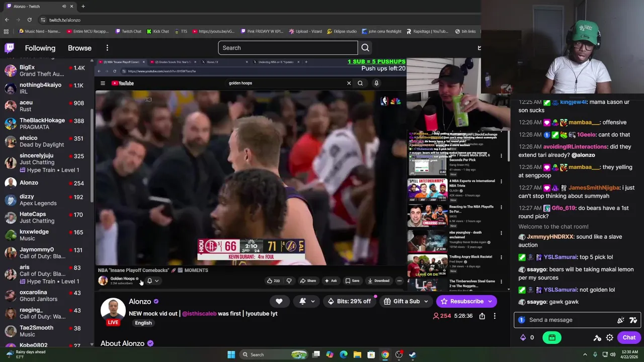Image resolution: width=644 pixels, height=362 pixels.
Task: Select TheBlackHokage channel in sidebar
Action: 45,123
